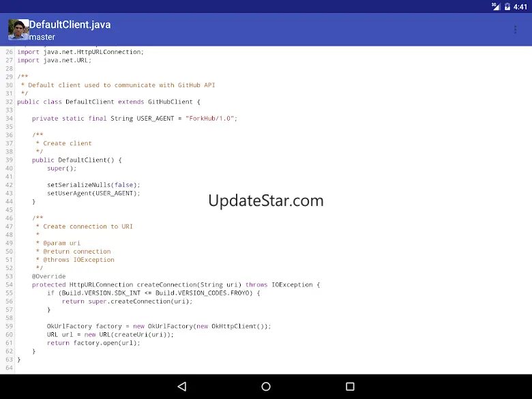
Task: Click the @Override annotation
Action: click(x=49, y=276)
